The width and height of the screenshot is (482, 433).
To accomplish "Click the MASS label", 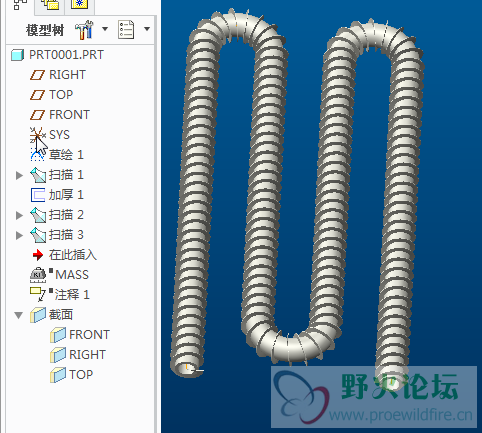I will coord(72,275).
